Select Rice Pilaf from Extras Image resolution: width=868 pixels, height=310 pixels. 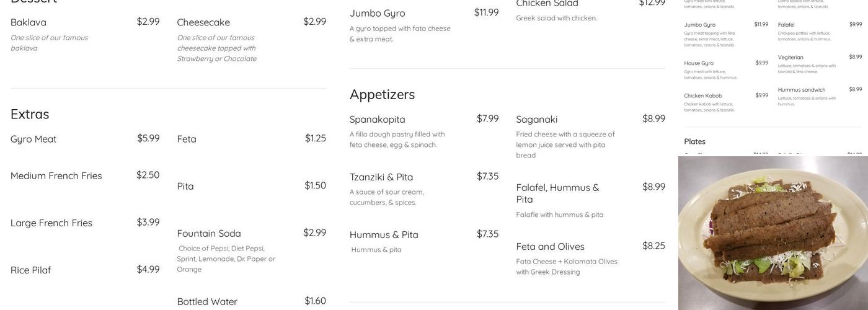31,270
